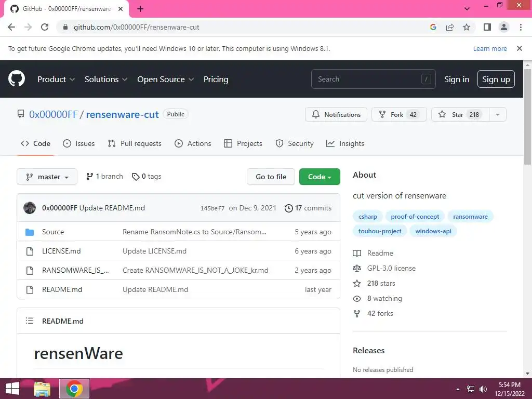Click the README table of contents icon

30,321
